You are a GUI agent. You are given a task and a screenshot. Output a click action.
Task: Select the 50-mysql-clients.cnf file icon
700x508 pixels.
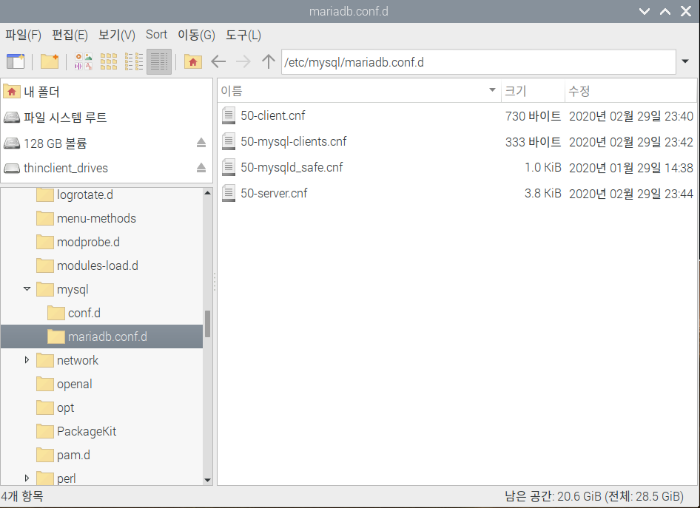[x=229, y=142]
